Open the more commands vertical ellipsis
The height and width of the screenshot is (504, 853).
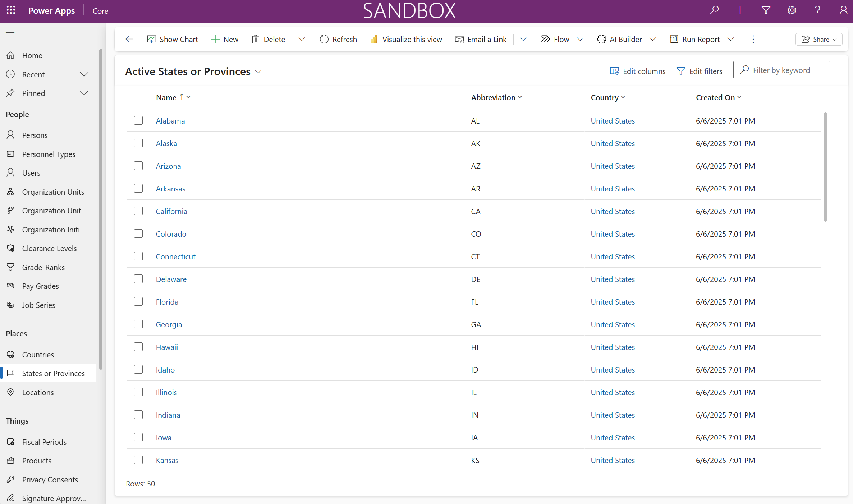point(753,39)
